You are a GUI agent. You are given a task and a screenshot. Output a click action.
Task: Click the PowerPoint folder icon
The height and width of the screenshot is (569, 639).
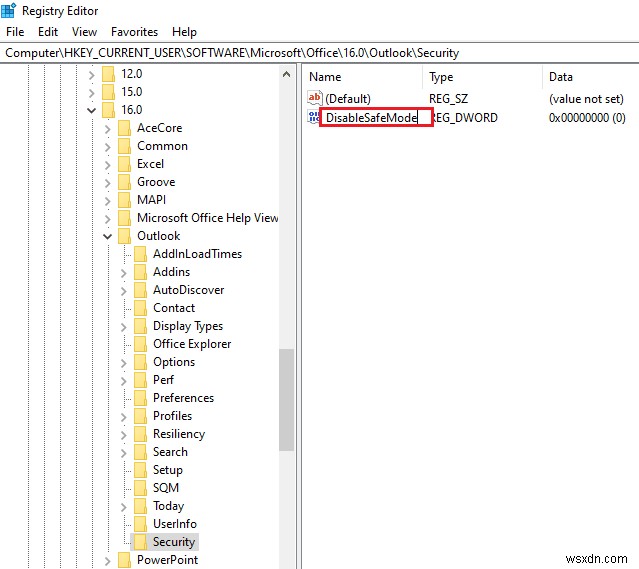coord(124,560)
